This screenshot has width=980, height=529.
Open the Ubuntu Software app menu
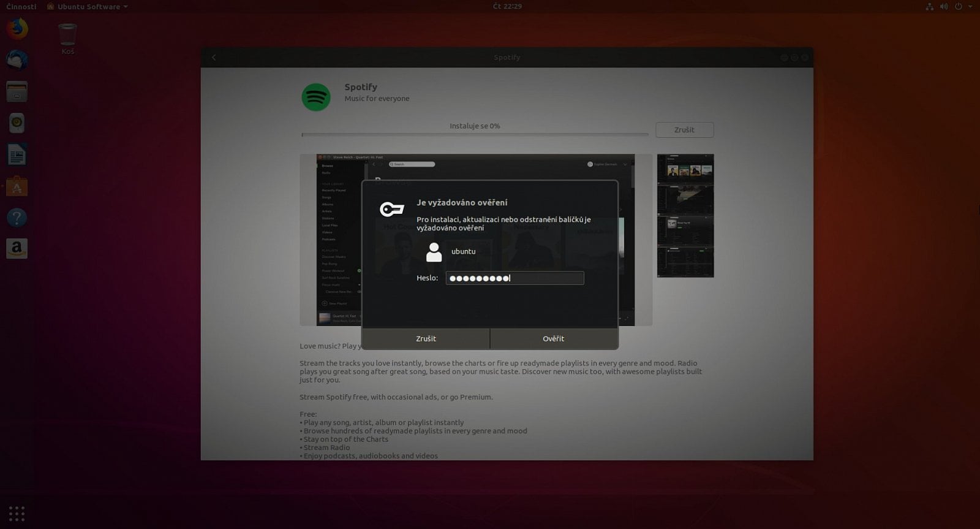point(88,7)
